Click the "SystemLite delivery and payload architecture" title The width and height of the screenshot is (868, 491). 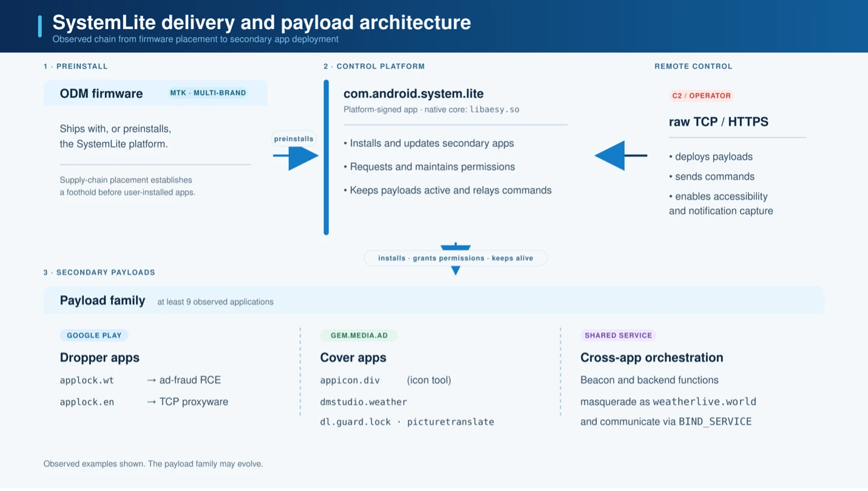[262, 22]
